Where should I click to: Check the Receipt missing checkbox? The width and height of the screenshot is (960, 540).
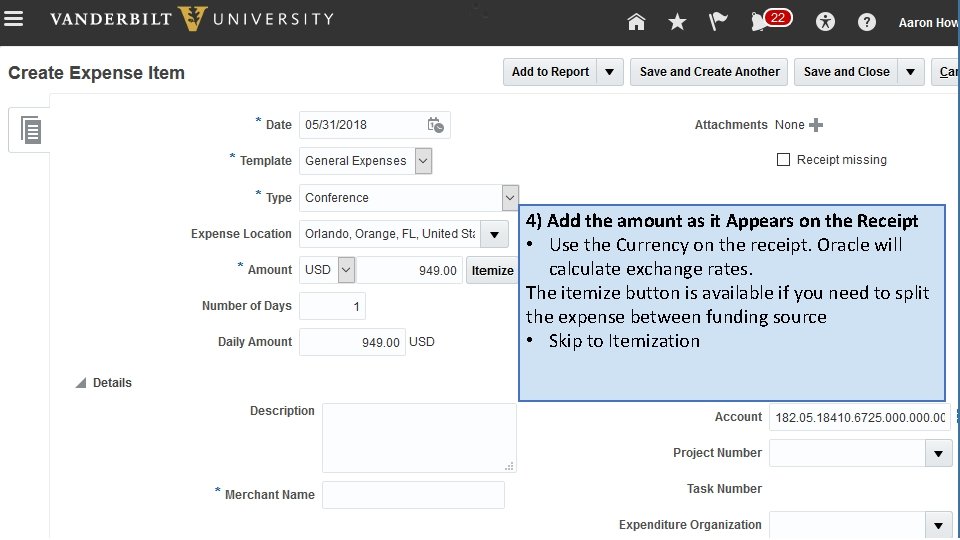783,160
